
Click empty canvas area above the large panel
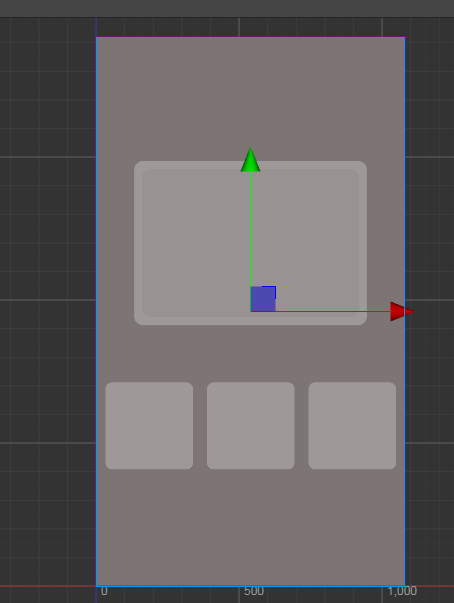250,96
